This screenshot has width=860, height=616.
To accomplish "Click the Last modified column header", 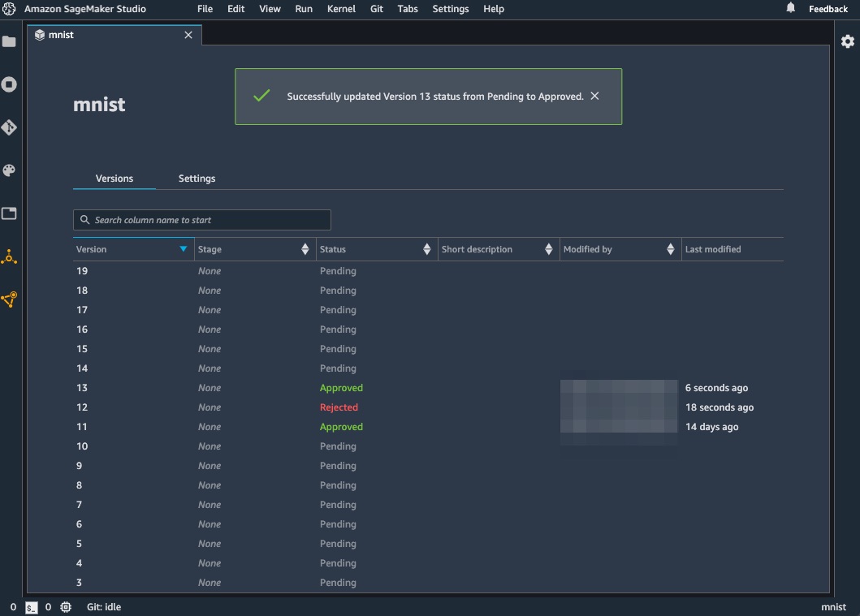I will pos(712,249).
